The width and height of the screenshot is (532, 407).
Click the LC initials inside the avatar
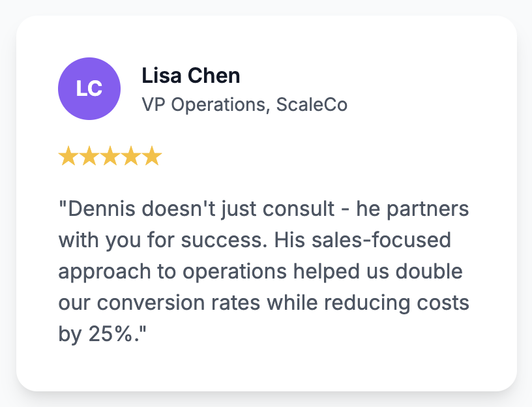pos(89,89)
